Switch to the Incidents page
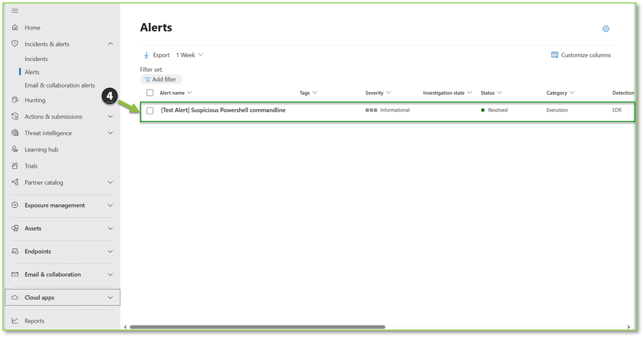The image size is (644, 338). pos(35,58)
